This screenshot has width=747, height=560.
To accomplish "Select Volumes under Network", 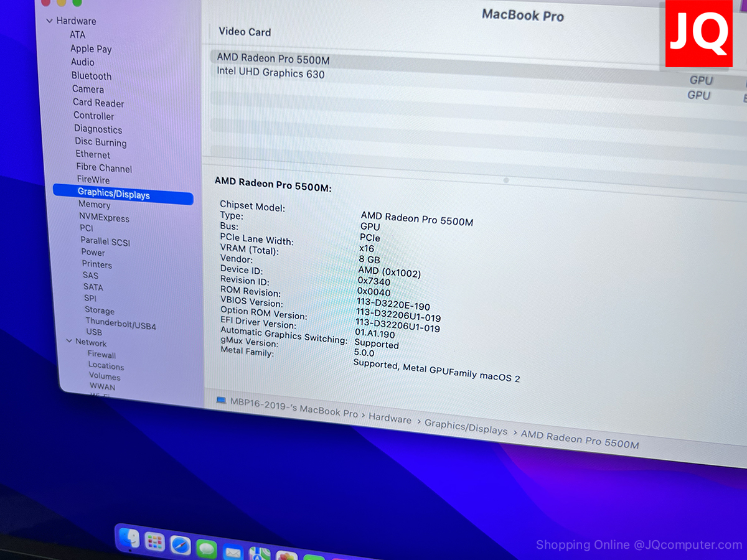I will [x=105, y=376].
